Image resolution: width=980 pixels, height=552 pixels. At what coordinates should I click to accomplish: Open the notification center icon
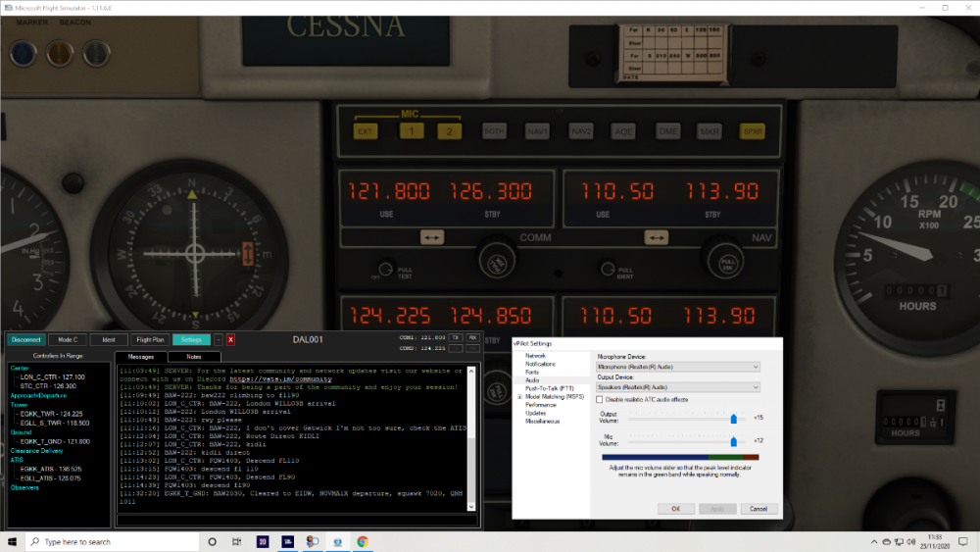[x=963, y=542]
